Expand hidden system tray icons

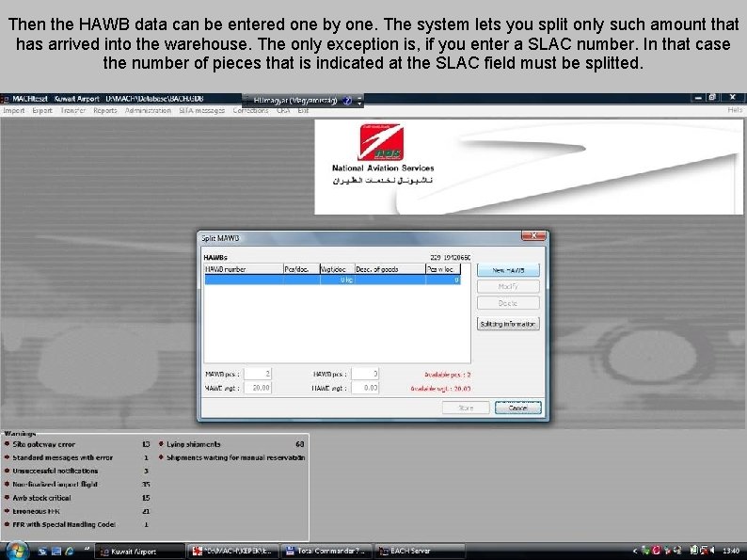(x=635, y=551)
